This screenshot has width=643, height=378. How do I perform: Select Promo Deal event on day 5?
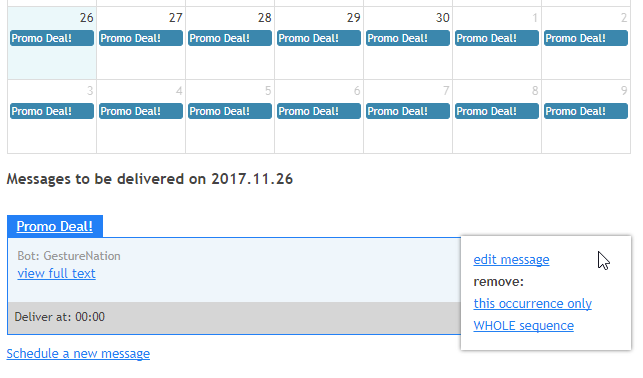point(230,111)
